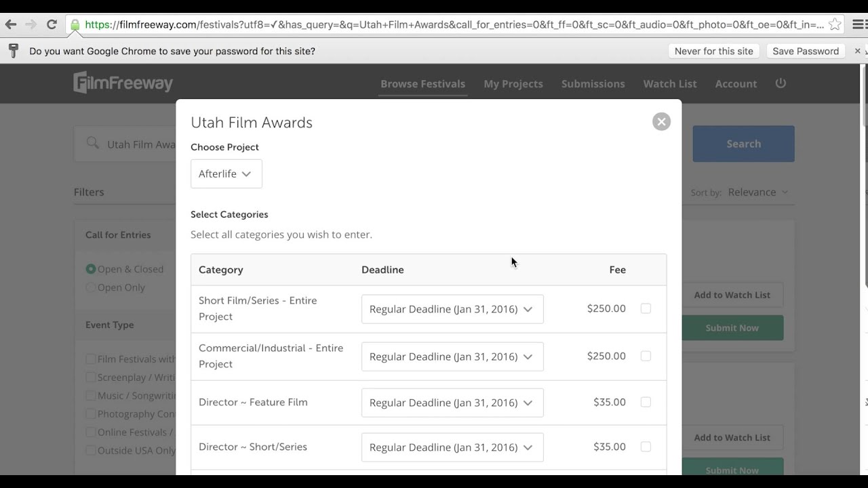
Task: Dismiss the save password bar with X
Action: [x=857, y=51]
